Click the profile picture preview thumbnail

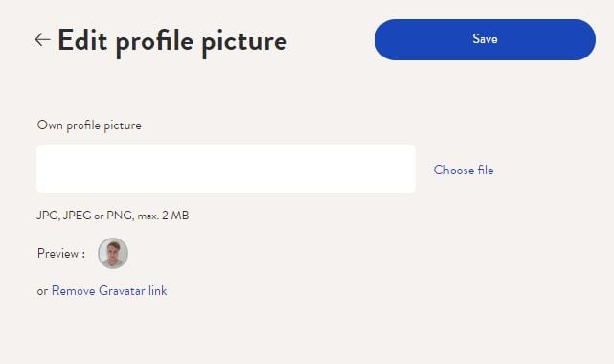tap(113, 253)
